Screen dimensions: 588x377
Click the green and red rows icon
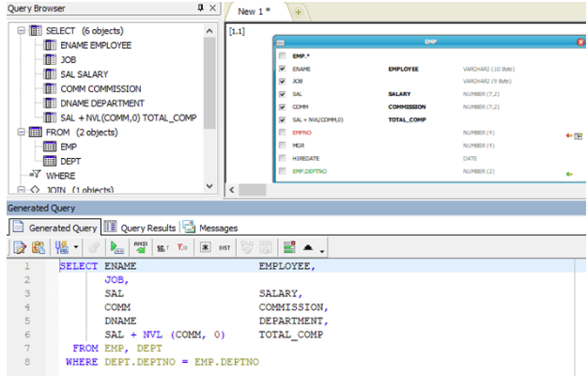tap(289, 247)
